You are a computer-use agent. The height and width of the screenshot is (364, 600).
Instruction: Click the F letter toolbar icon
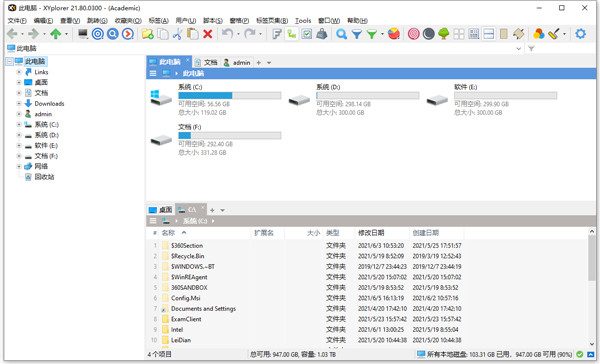tap(277, 34)
